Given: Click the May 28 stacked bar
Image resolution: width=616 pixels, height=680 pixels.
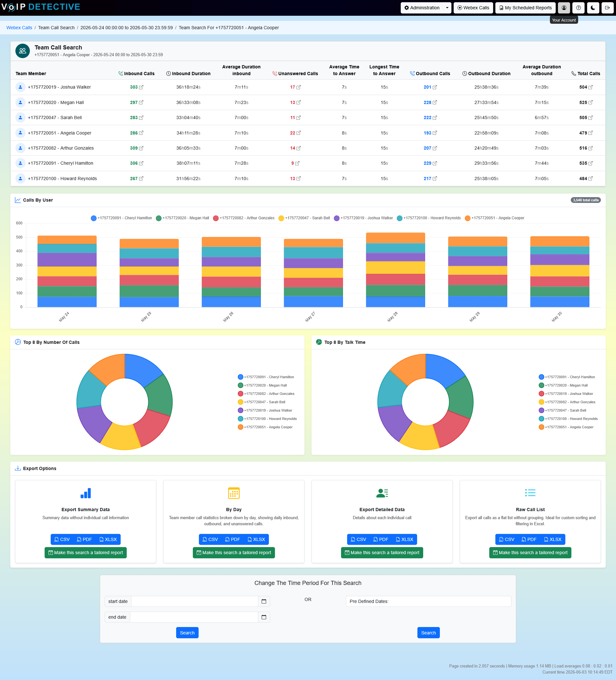Looking at the screenshot, I should point(395,270).
